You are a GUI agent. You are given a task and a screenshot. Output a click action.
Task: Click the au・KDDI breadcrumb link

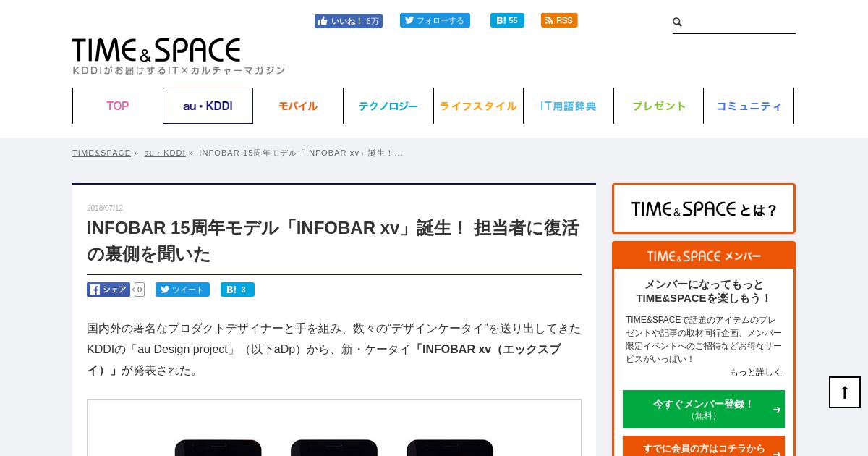[x=165, y=153]
